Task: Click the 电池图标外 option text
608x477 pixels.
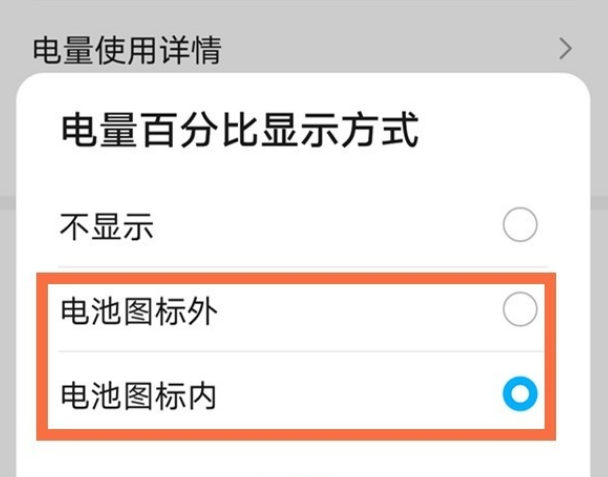Action: click(139, 312)
